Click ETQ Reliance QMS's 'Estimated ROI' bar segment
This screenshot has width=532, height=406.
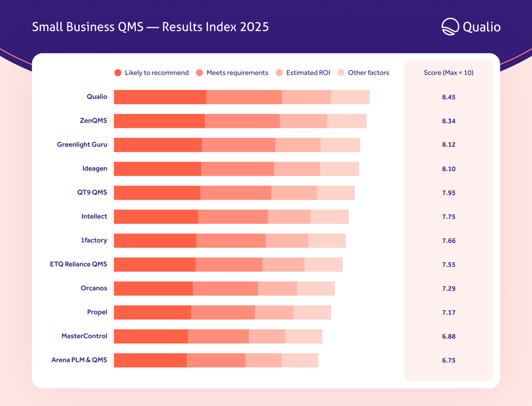tap(284, 264)
